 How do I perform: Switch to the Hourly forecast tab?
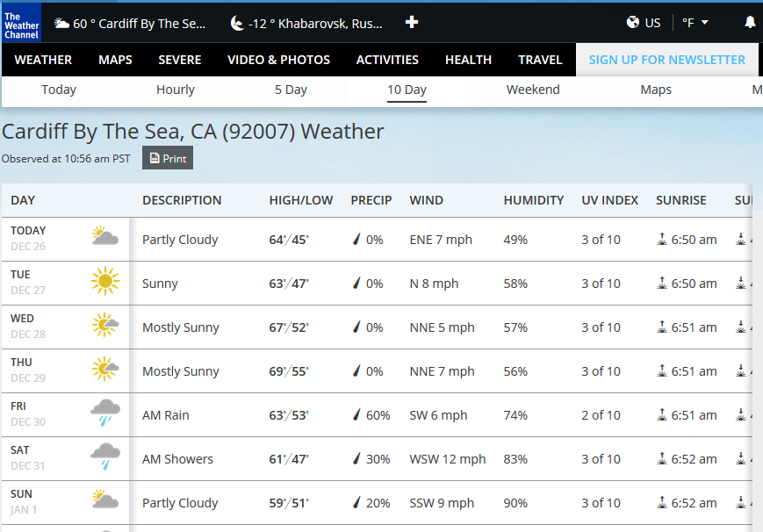176,90
